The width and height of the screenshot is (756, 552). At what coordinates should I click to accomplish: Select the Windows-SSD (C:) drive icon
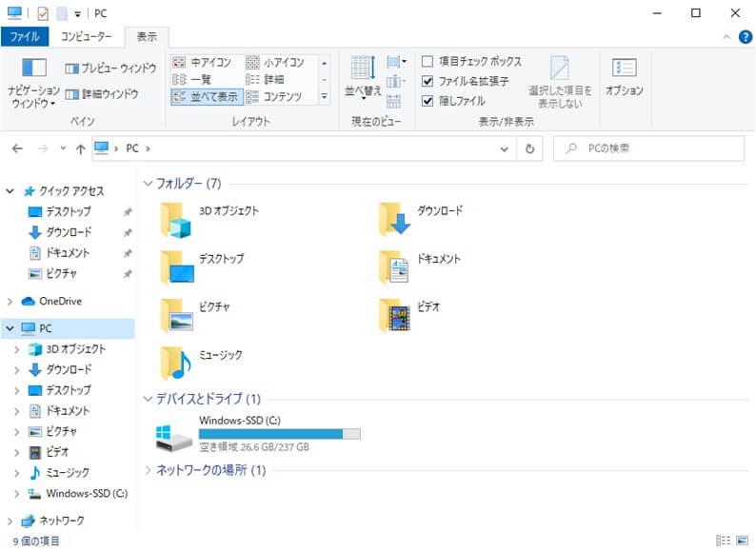point(173,437)
